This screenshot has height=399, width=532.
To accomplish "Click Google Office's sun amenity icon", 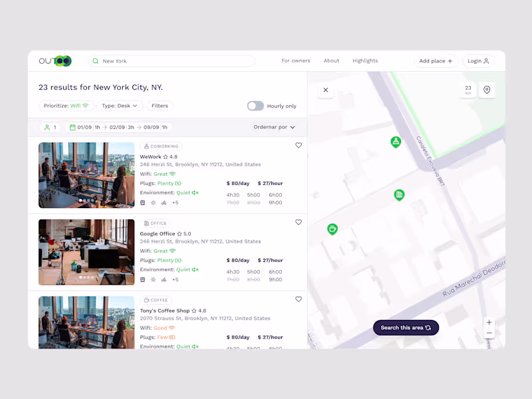I will [154, 280].
